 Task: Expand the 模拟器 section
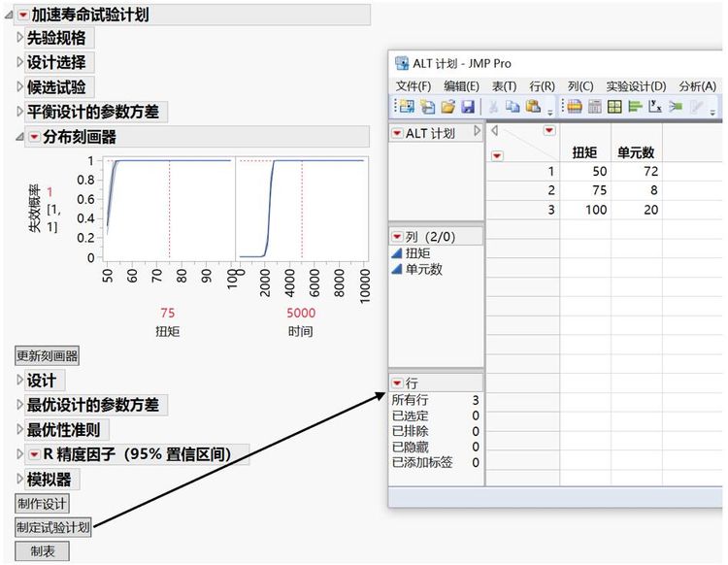pos(19,479)
